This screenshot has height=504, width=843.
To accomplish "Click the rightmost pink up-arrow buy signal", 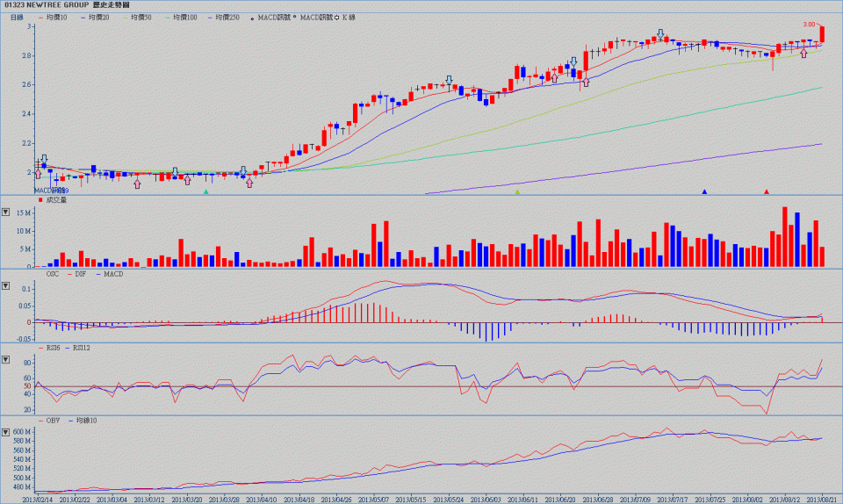I will coord(803,54).
